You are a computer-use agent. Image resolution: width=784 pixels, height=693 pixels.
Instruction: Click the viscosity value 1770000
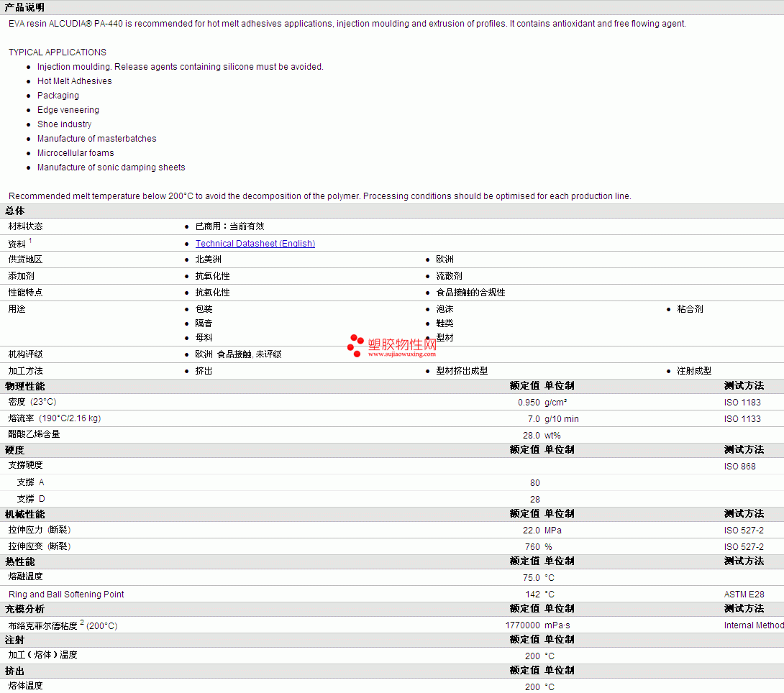[522, 625]
